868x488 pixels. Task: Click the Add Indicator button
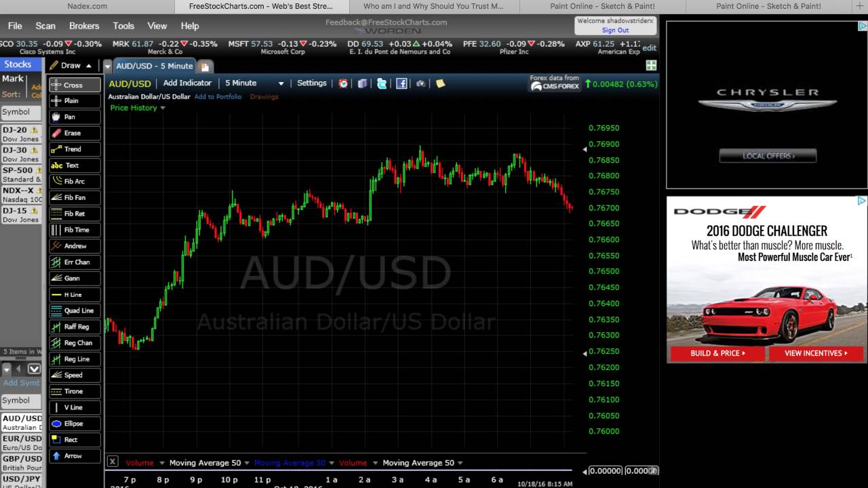188,83
